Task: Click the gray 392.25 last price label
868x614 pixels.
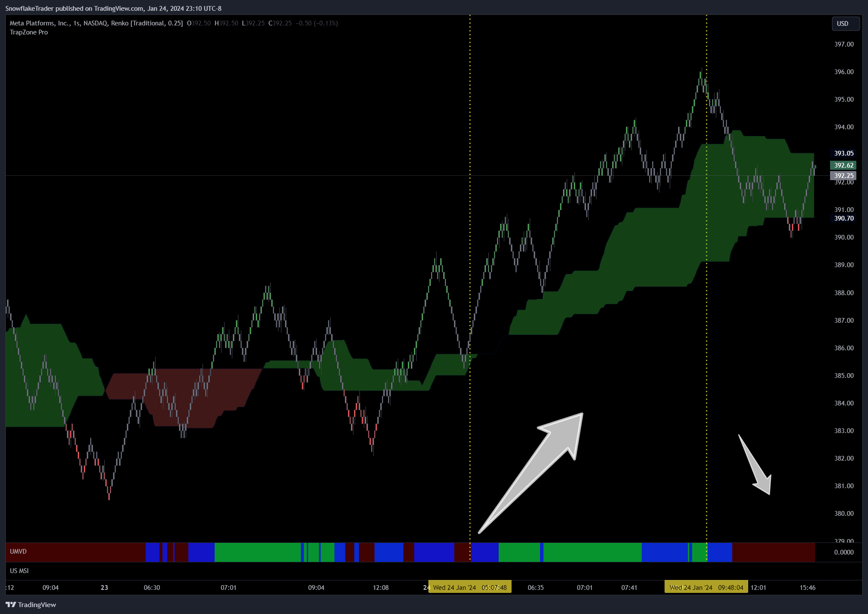Action: pyautogui.click(x=843, y=175)
